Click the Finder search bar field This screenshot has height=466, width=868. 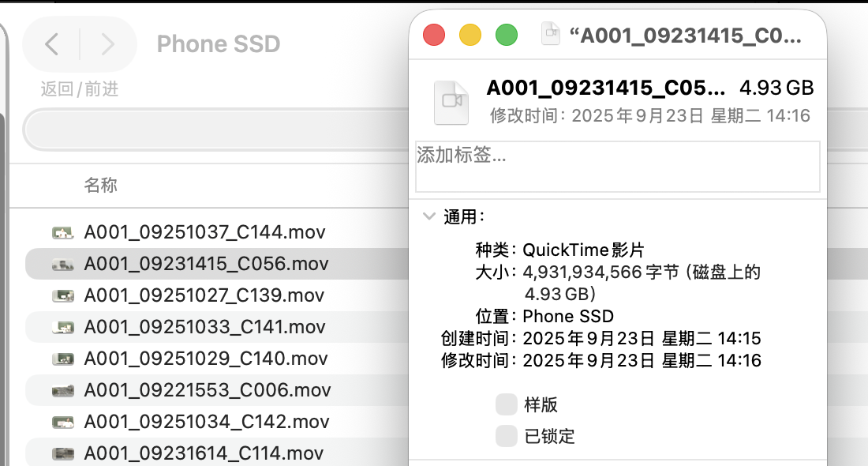click(x=213, y=130)
